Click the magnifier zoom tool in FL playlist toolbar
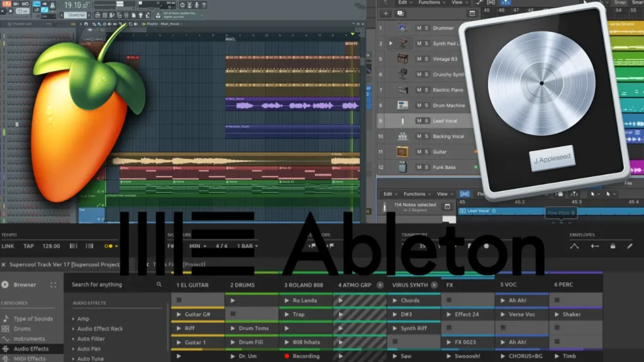The height and width of the screenshot is (362, 644). click(x=131, y=24)
